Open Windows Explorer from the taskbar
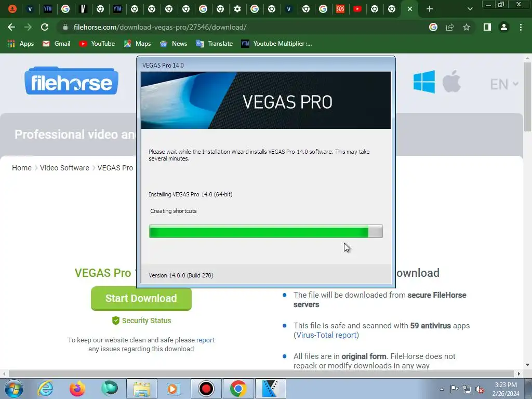This screenshot has height=399, width=532. (x=142, y=389)
